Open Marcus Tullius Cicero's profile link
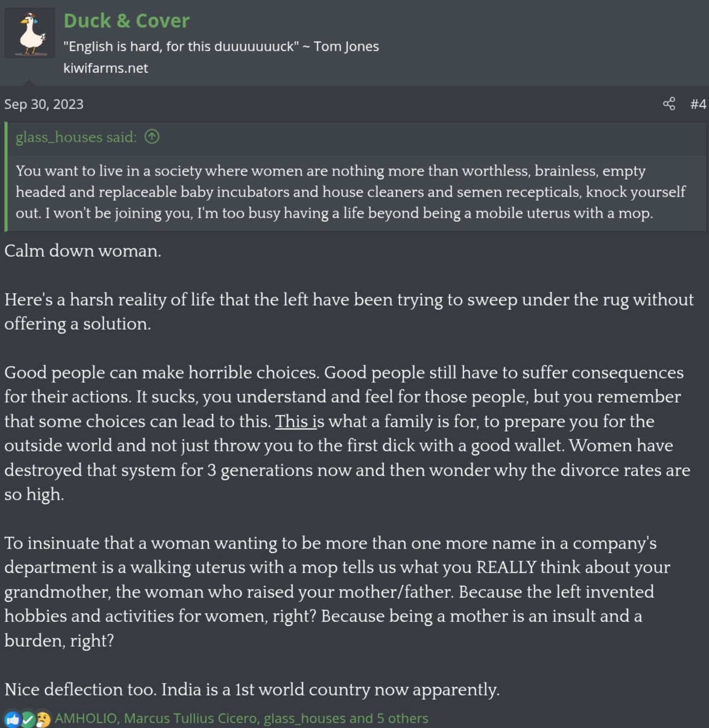This screenshot has height=728, width=709. 191,718
